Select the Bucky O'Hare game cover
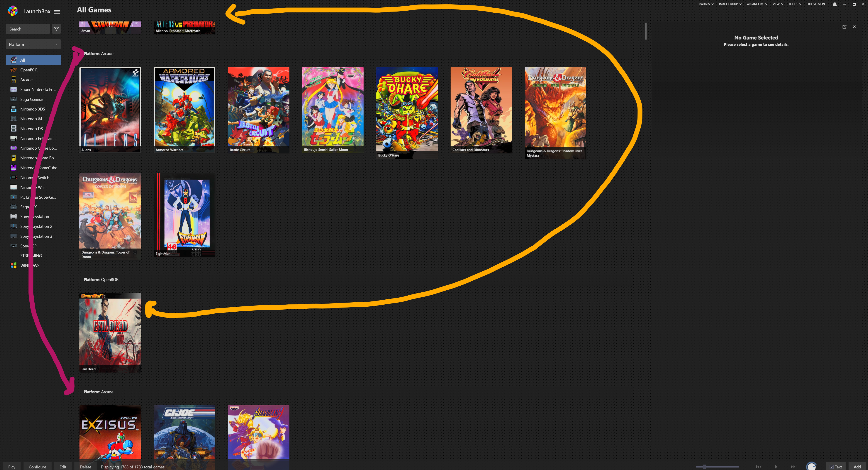Image resolution: width=868 pixels, height=470 pixels. (407, 112)
